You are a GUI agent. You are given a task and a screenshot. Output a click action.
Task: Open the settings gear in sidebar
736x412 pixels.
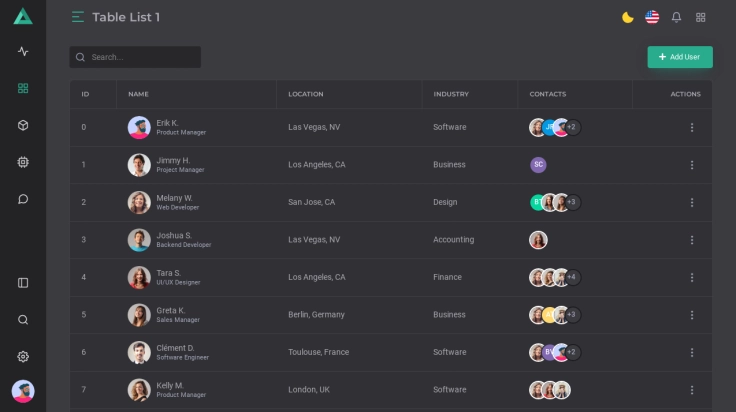[23, 357]
